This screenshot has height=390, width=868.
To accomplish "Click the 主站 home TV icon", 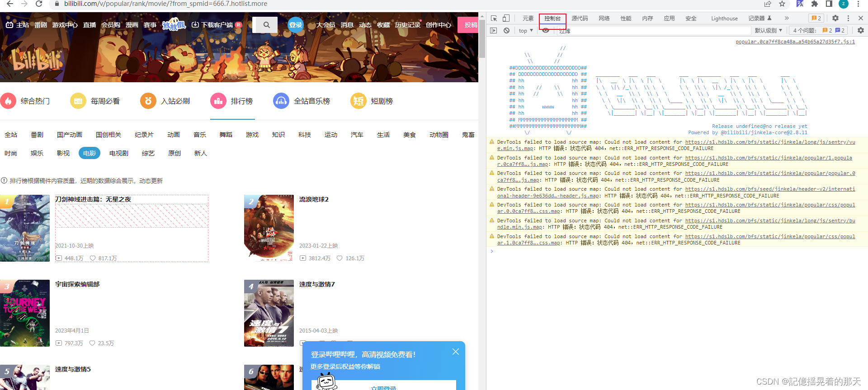I will coord(9,25).
